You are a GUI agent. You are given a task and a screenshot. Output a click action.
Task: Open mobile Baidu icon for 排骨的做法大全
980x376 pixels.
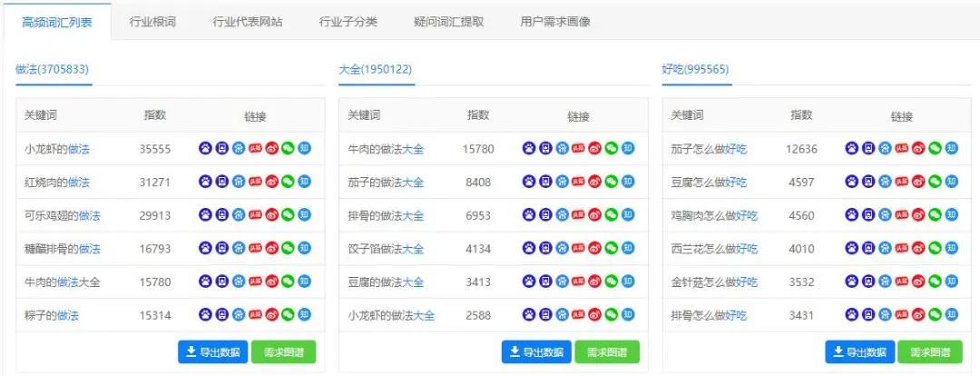click(x=545, y=214)
